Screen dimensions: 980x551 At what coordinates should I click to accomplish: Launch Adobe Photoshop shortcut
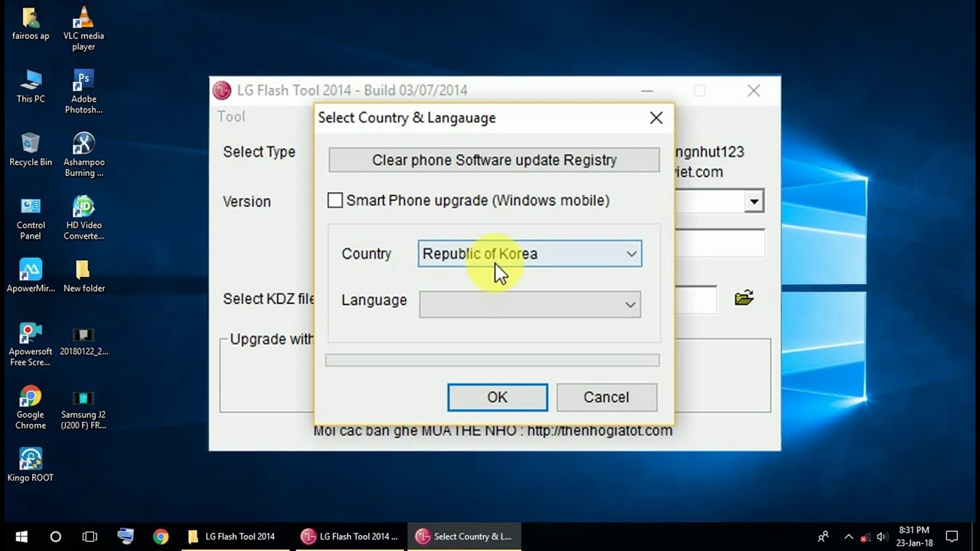(83, 92)
